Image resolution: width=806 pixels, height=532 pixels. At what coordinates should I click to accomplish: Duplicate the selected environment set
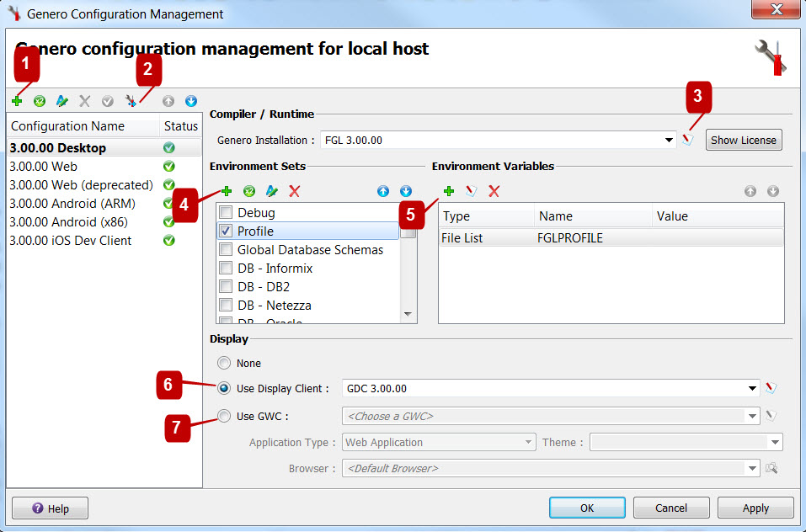pyautogui.click(x=249, y=192)
